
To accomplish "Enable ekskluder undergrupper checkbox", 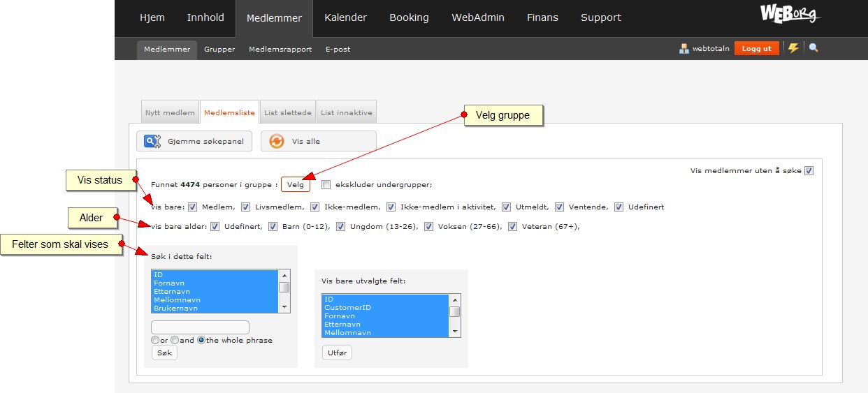I will coord(326,185).
